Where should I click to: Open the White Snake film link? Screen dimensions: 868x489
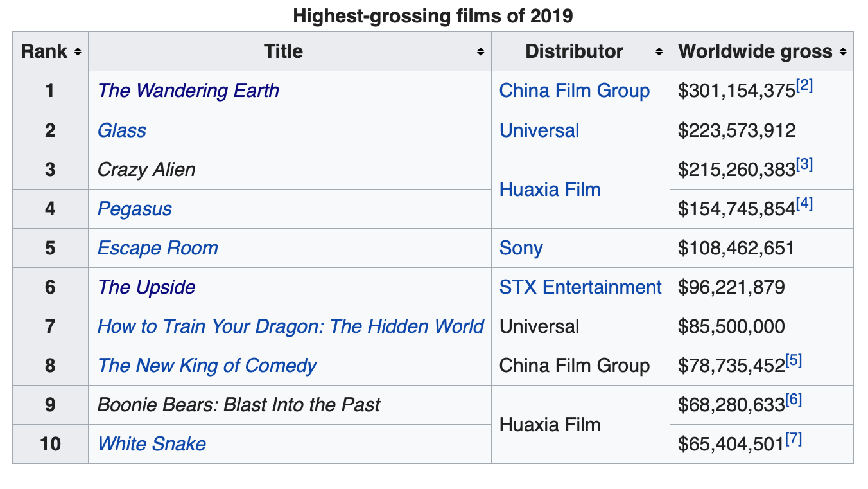(x=152, y=444)
